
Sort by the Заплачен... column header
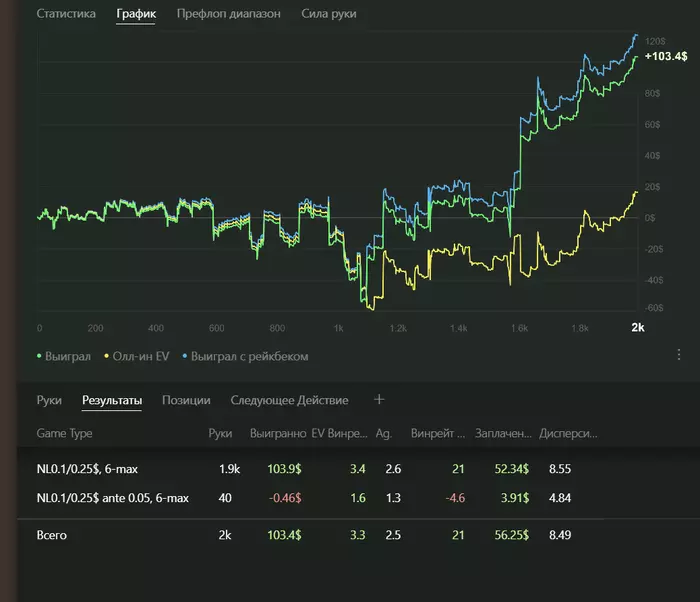pos(503,433)
